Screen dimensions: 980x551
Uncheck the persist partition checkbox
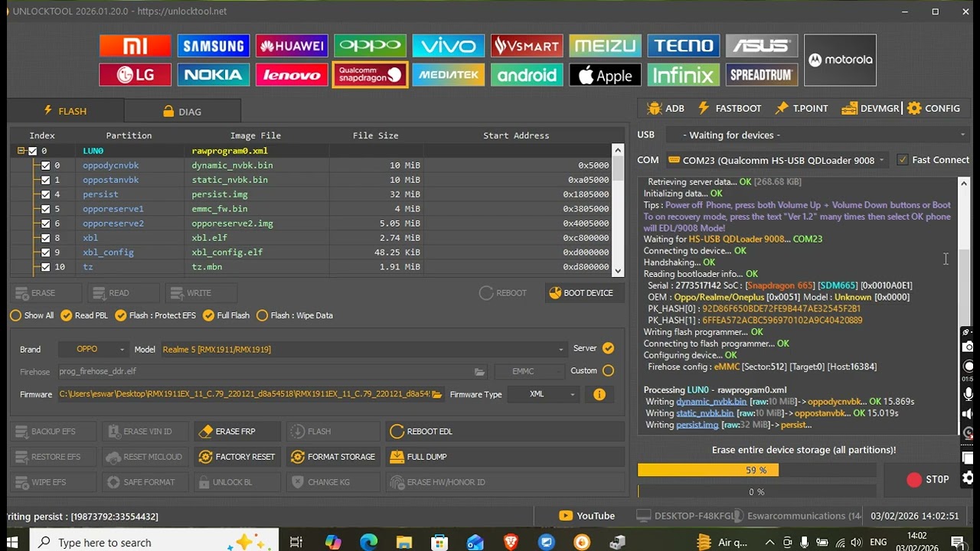(x=45, y=194)
